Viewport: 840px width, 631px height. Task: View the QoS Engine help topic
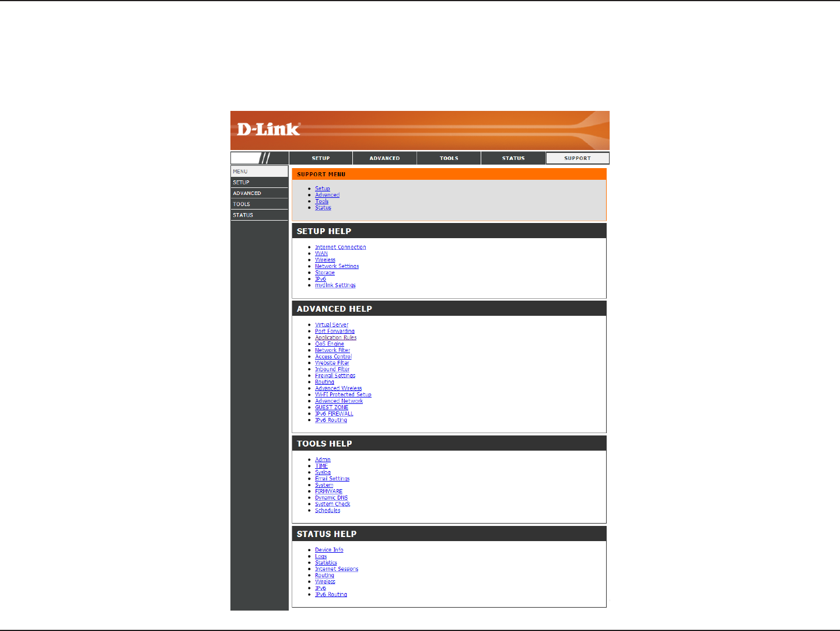[x=330, y=344]
